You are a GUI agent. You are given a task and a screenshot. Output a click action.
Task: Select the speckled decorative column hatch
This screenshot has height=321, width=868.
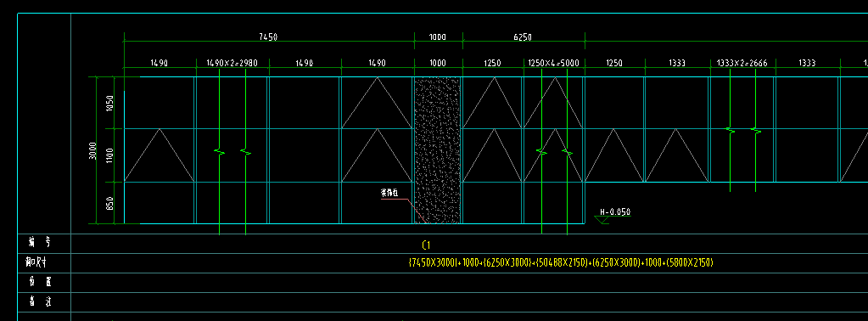437,150
